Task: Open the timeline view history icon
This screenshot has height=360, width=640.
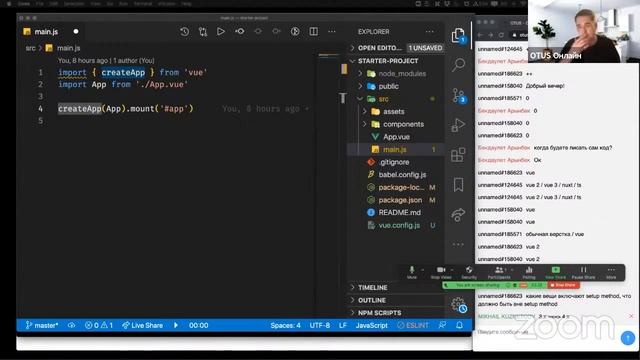Action: pyautogui.click(x=184, y=31)
